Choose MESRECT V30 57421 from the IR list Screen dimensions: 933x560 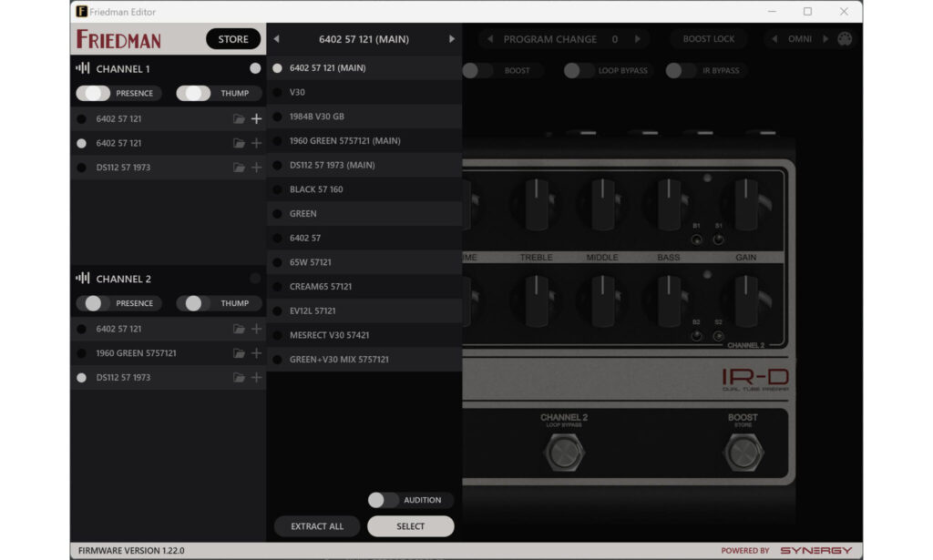point(364,335)
